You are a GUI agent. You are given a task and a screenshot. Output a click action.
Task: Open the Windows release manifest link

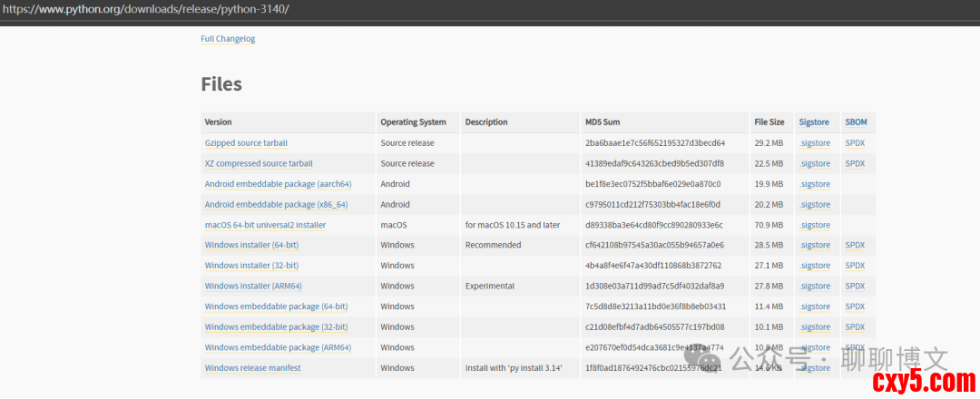click(x=252, y=368)
